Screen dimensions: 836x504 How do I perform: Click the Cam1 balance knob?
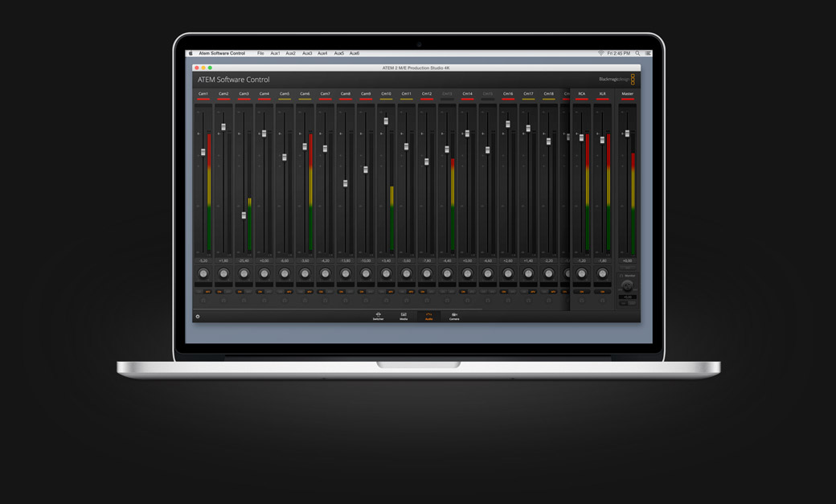pos(203,274)
